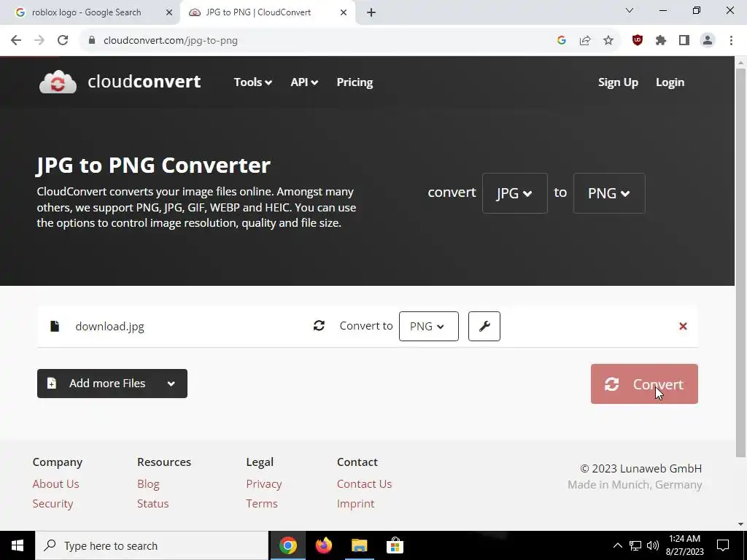747x560 pixels.
Task: Open the Imprint link
Action: click(355, 503)
